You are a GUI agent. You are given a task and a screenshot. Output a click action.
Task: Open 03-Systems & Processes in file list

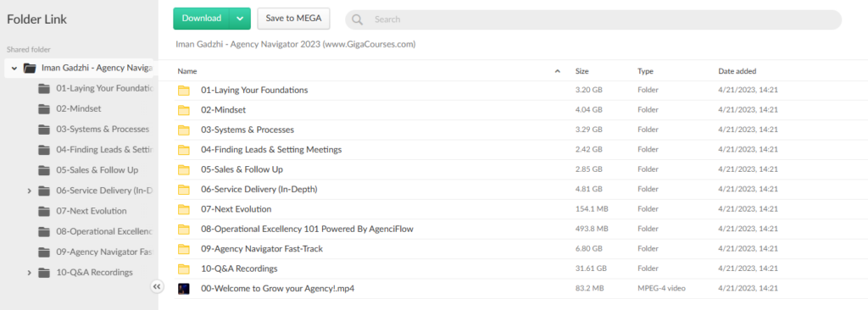248,130
